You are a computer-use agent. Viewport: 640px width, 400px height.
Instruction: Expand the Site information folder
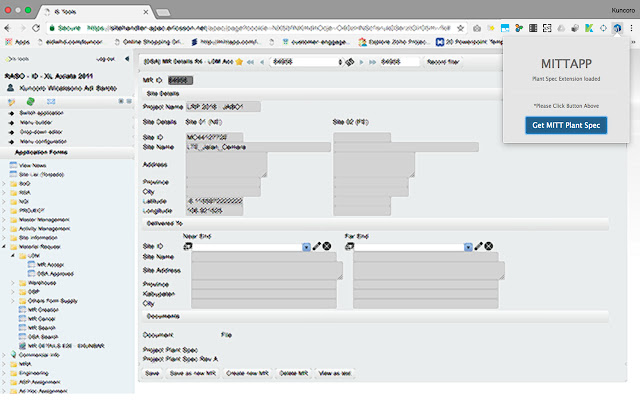pos(4,238)
